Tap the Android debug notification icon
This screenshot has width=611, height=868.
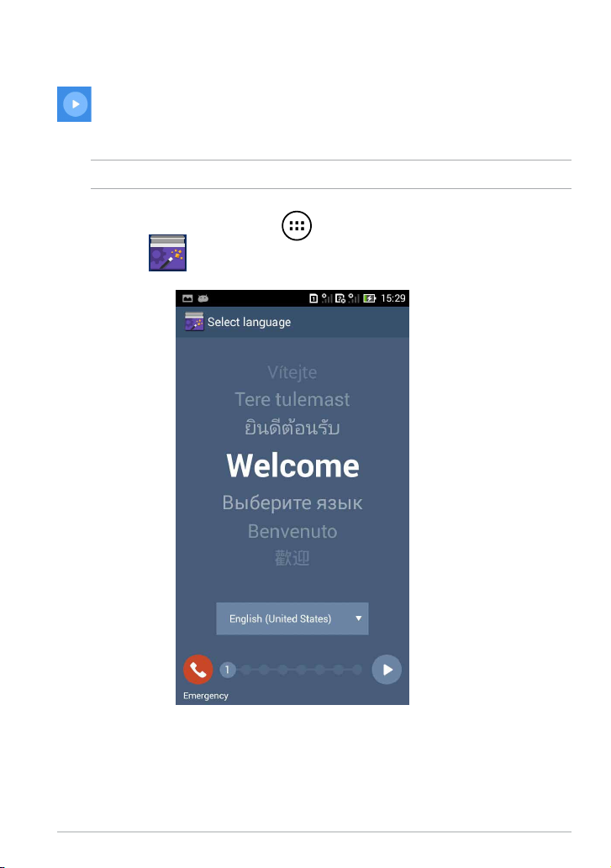[x=203, y=298]
